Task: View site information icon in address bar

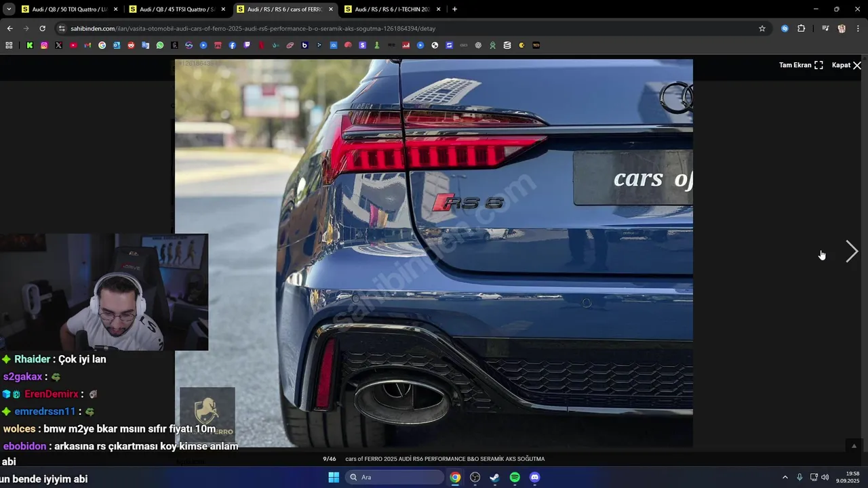Action: point(62,28)
